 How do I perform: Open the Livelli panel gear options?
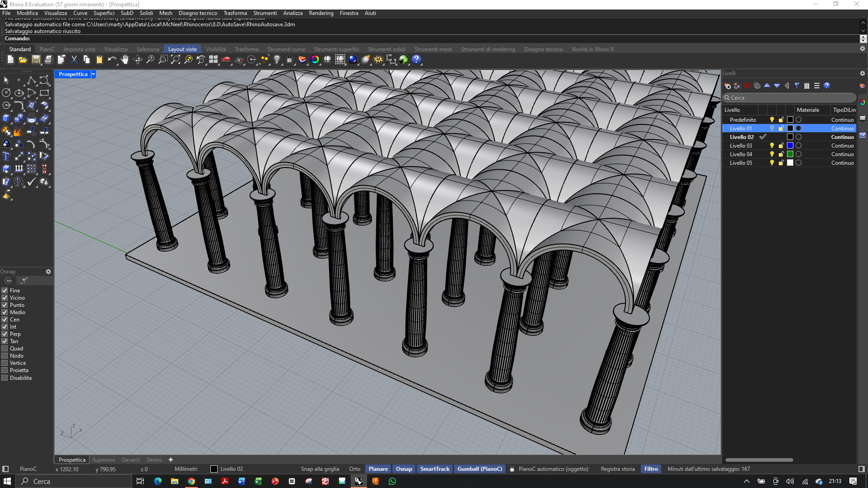(862, 73)
